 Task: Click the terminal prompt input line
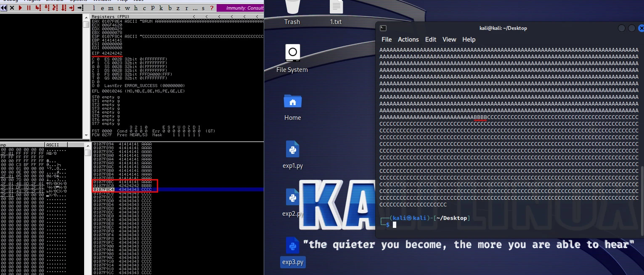click(x=509, y=225)
